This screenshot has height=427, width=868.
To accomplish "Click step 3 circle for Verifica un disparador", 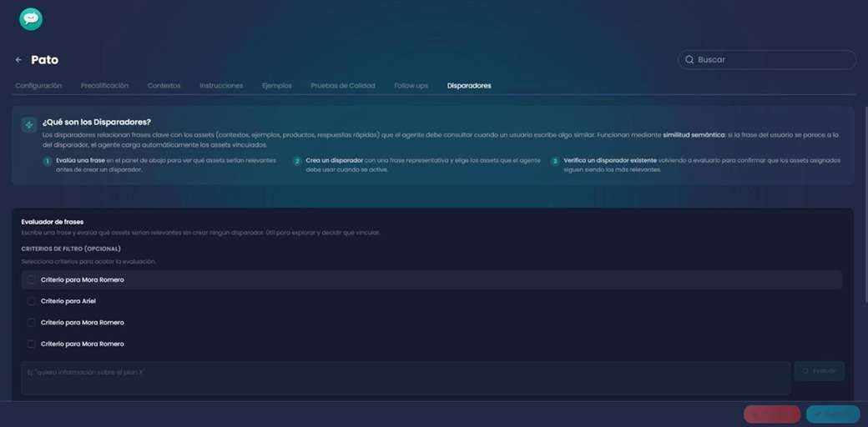I will coord(555,162).
